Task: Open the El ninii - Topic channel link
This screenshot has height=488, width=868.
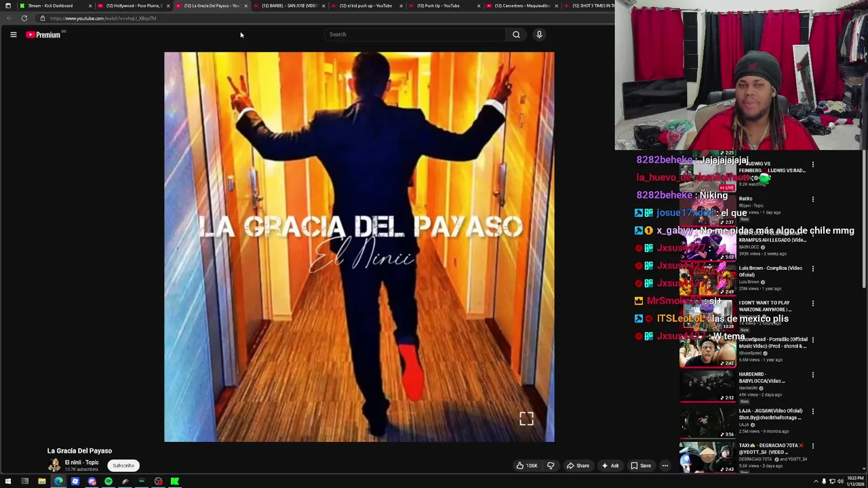Action: click(81, 462)
